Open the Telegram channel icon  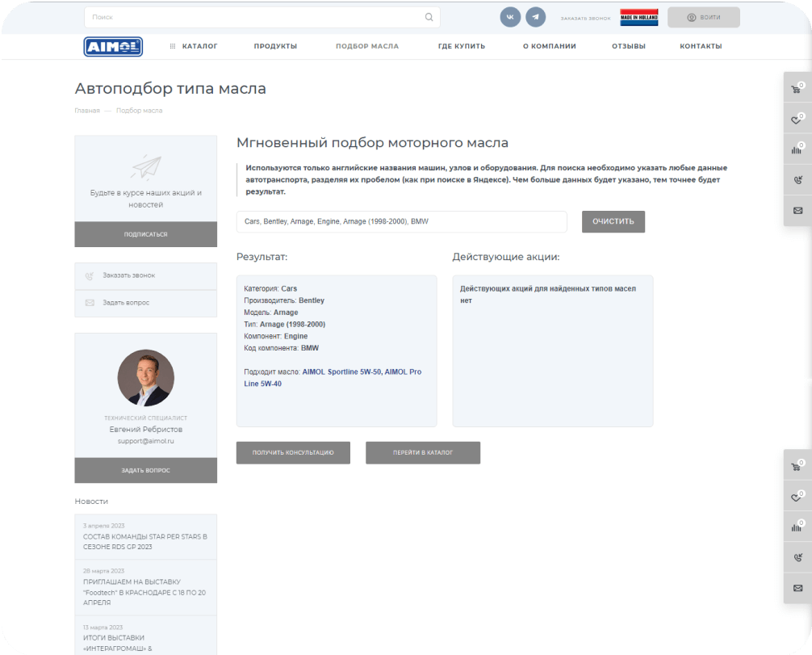535,17
